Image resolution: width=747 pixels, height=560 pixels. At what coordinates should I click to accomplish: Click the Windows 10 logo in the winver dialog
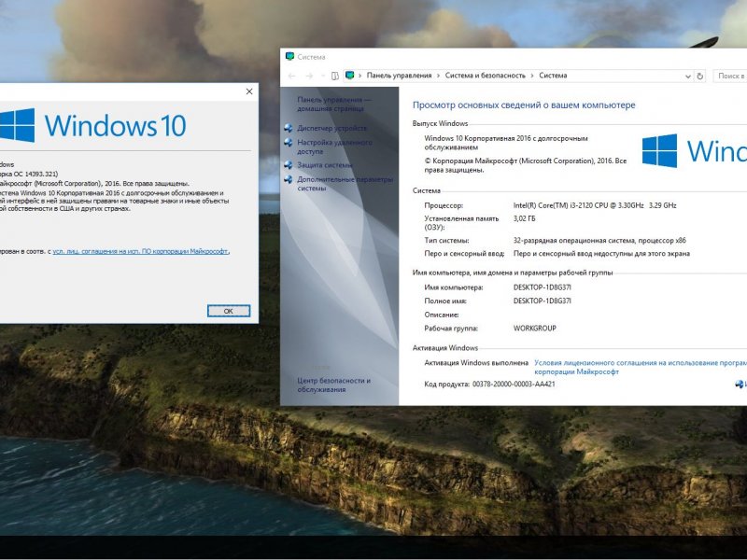click(92, 125)
